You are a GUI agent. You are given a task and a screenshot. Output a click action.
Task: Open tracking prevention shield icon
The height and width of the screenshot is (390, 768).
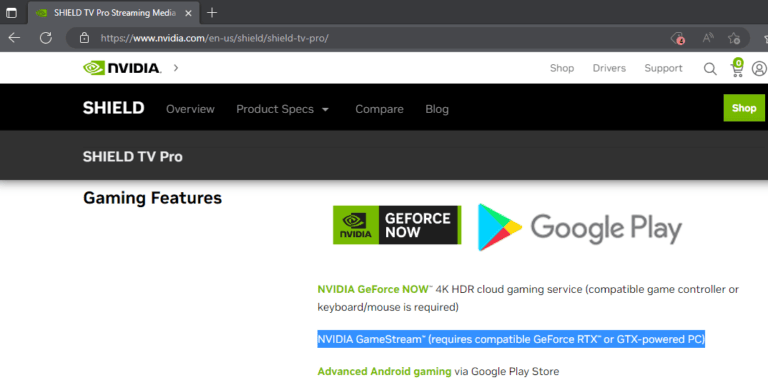678,38
